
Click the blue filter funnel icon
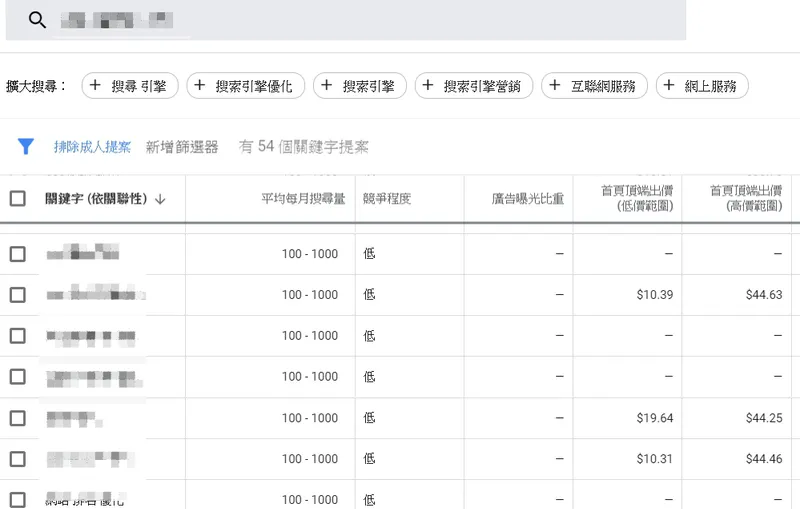point(26,147)
